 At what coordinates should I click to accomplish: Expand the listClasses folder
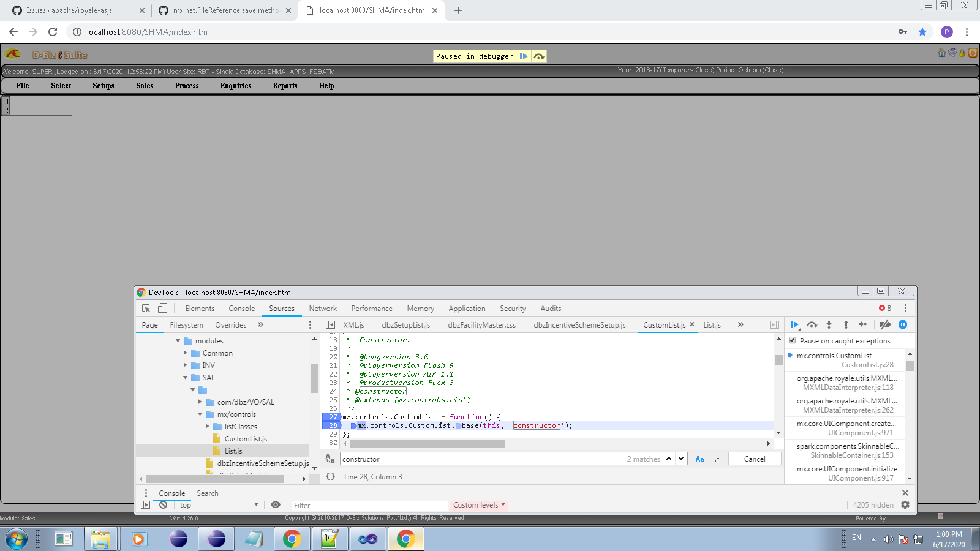click(x=208, y=427)
